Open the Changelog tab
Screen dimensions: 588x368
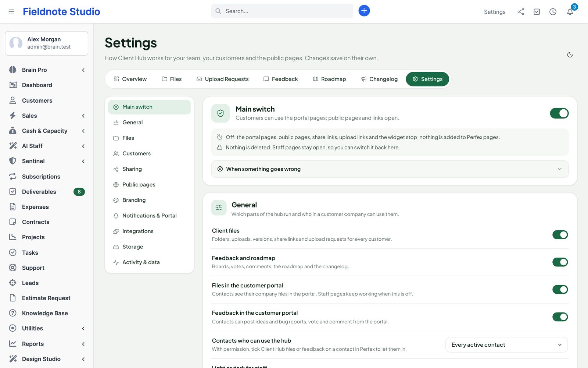tap(379, 79)
